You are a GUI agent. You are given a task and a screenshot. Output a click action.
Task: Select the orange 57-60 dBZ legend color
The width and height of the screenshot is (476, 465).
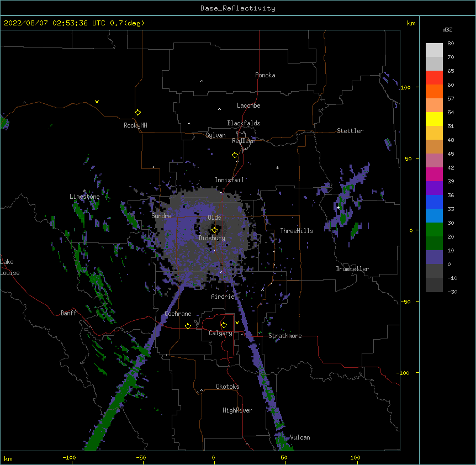[434, 91]
